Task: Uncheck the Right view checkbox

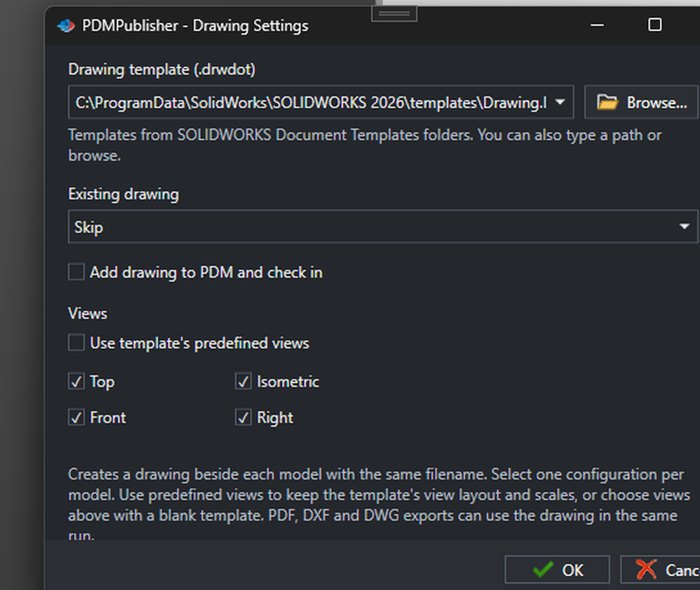Action: coord(243,418)
